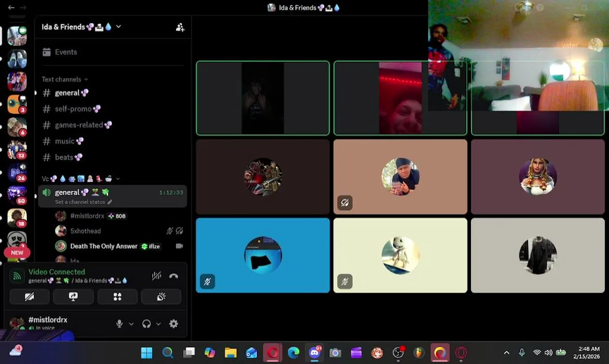Click the back arrow at window top-left
Image resolution: width=609 pixels, height=364 pixels.
11,8
